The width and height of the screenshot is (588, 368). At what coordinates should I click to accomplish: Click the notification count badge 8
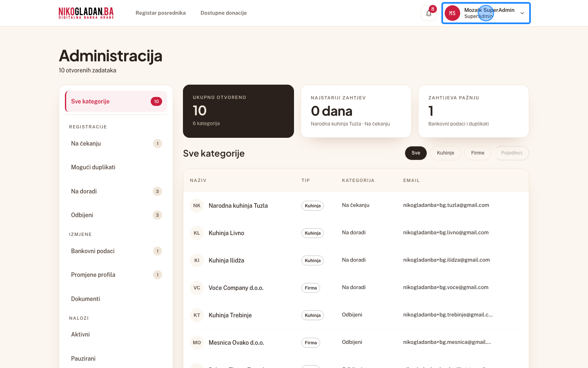pos(432,9)
